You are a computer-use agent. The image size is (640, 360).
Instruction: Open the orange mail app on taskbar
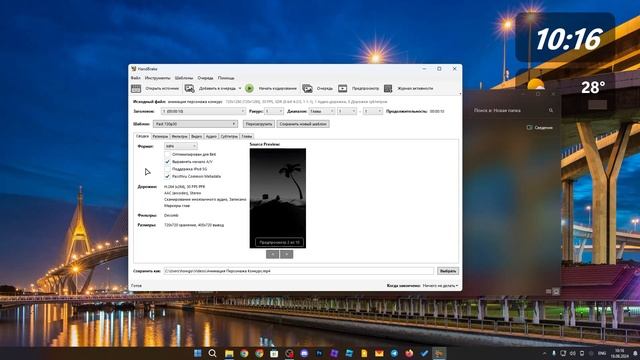click(x=379, y=353)
